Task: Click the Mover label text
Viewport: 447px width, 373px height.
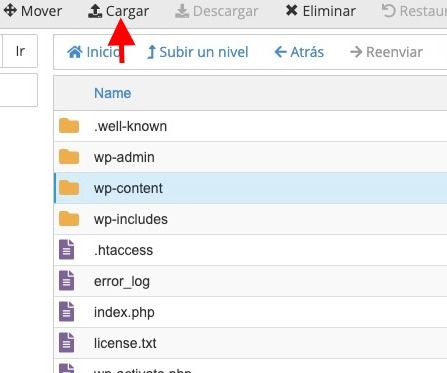Action: tap(41, 11)
